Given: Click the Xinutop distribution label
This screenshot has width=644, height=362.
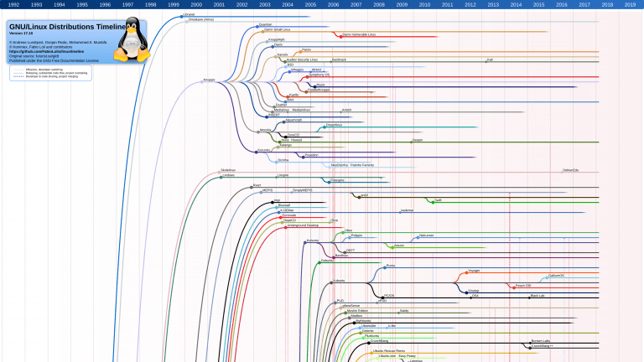Looking at the screenshot, I should pos(473,290).
